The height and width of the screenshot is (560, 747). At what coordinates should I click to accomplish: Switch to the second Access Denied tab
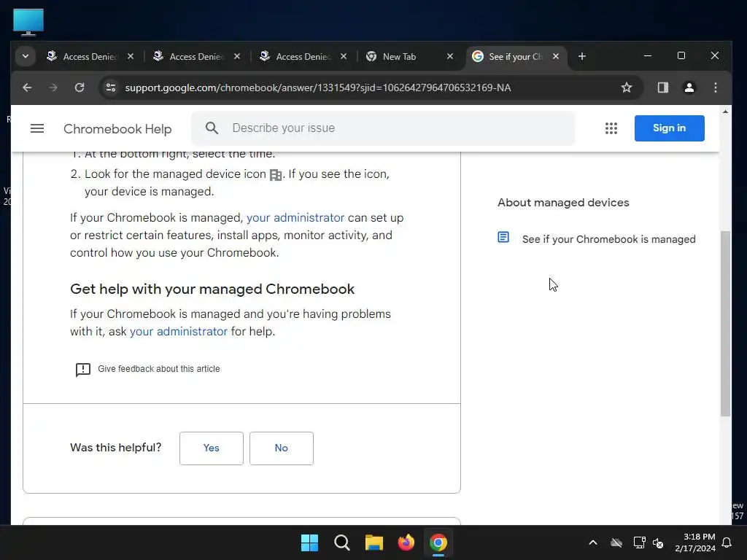pyautogui.click(x=198, y=56)
